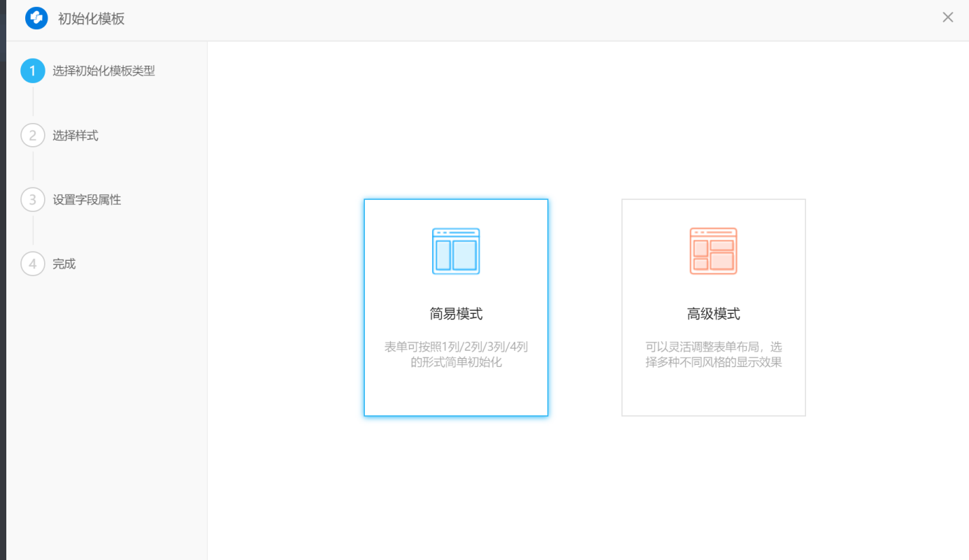Click the 初始化模板 dialog title
This screenshot has height=560, width=969.
(x=91, y=19)
